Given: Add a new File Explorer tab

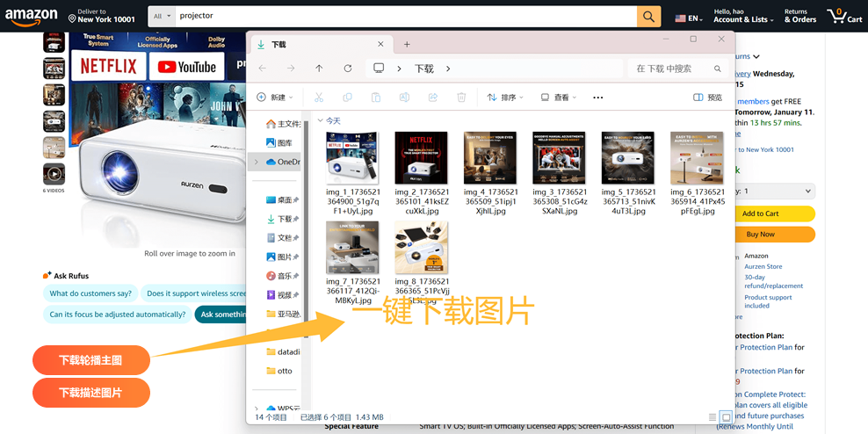Looking at the screenshot, I should coord(407,44).
